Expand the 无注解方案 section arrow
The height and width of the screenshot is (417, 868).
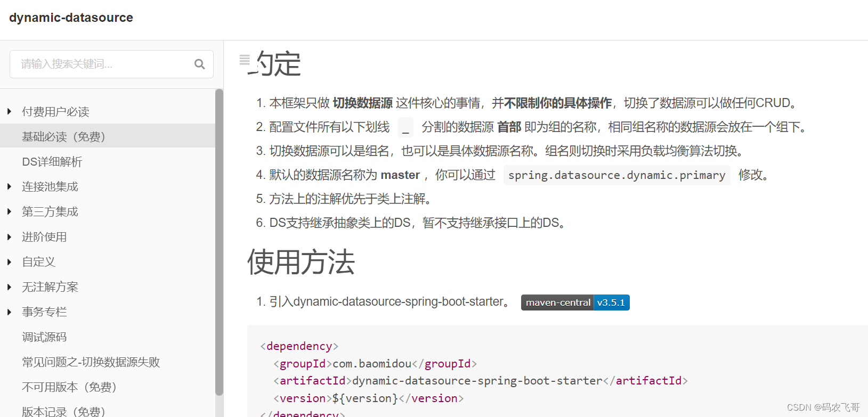tap(9, 287)
